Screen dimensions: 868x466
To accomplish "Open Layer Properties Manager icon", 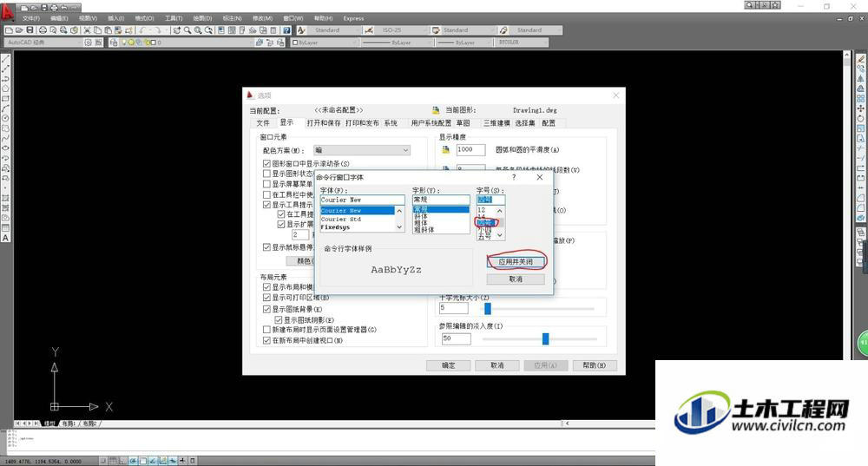I will coord(114,42).
